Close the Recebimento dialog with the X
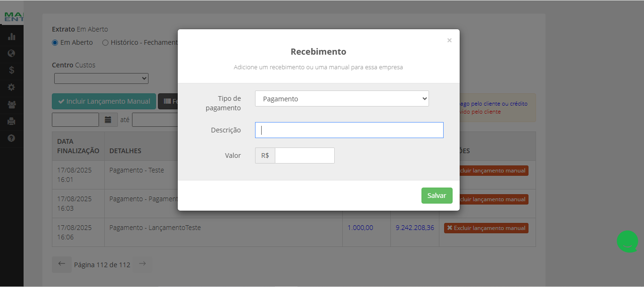 pos(449,41)
